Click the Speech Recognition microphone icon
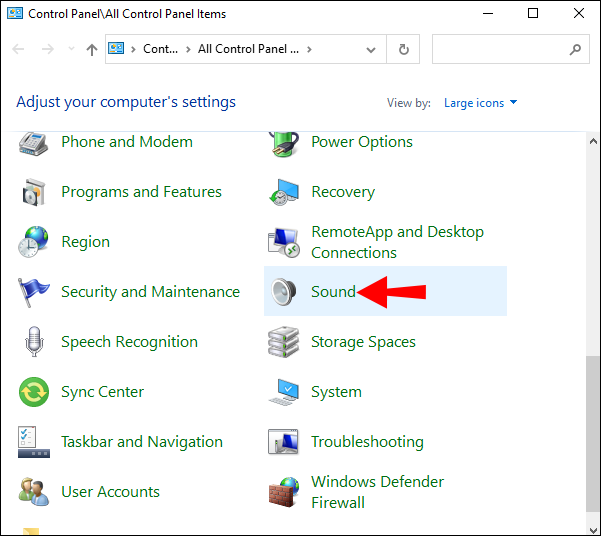Screen dimensions: 601x536 (34, 342)
